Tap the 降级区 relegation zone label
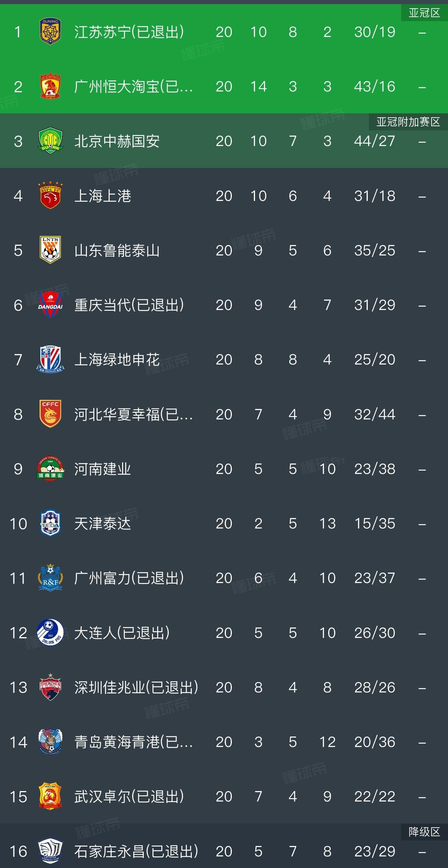The width and height of the screenshot is (448, 868). click(424, 832)
